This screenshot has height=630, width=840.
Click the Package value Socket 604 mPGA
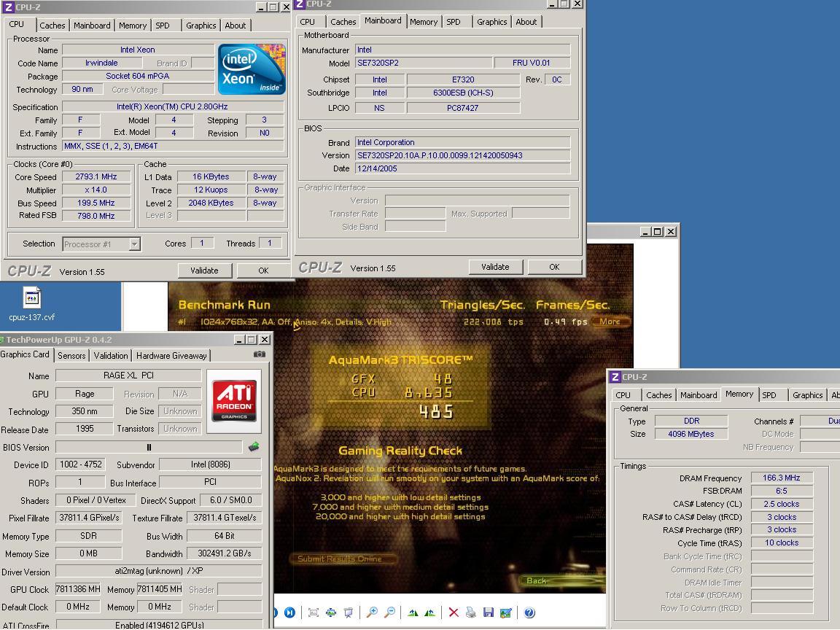click(139, 76)
